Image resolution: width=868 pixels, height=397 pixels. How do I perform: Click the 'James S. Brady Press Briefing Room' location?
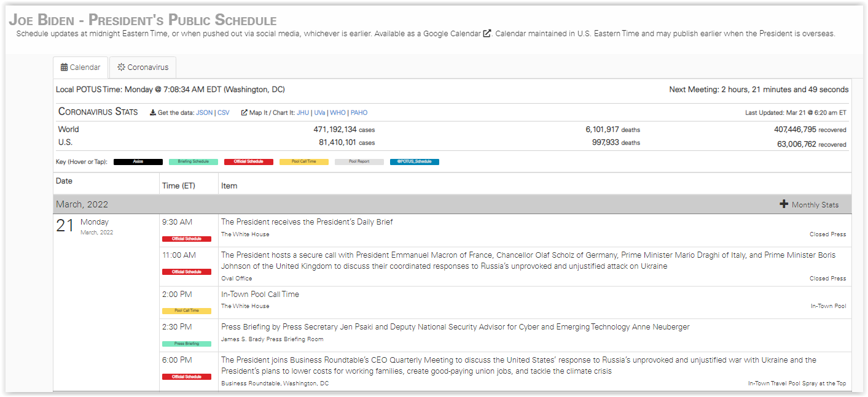tap(272, 339)
